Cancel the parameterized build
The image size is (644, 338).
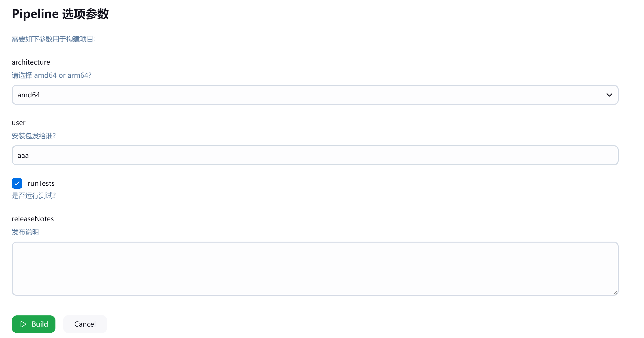(x=85, y=324)
